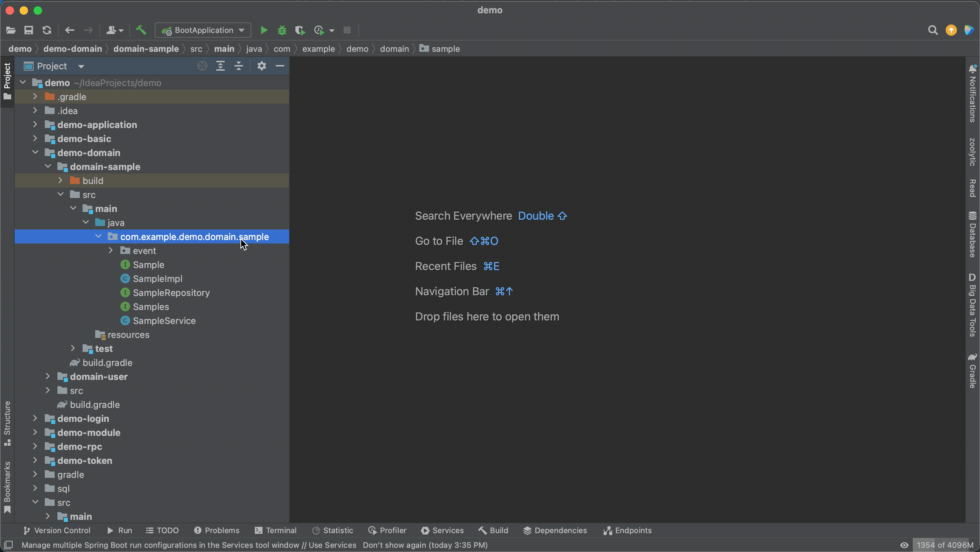Toggle tool window bars icon in status bar

[x=8, y=545]
